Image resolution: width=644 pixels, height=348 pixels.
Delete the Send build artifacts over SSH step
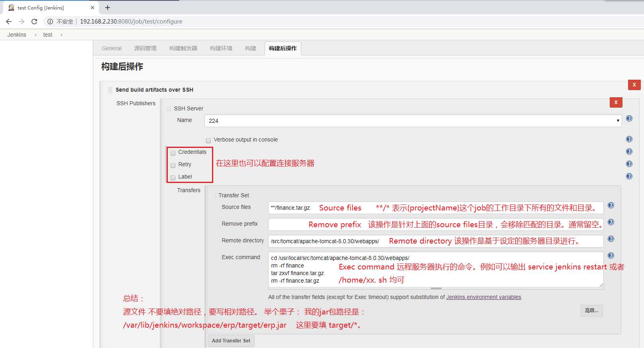pyautogui.click(x=634, y=85)
